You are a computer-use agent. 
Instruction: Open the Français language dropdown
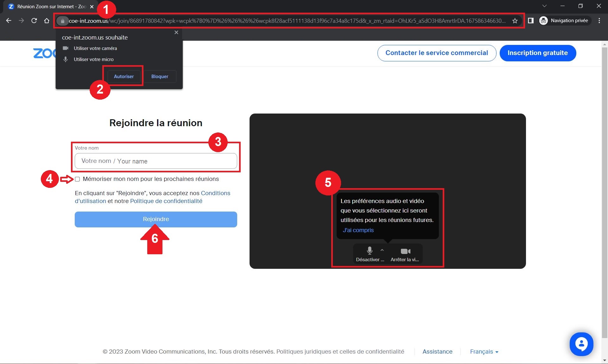click(484, 352)
